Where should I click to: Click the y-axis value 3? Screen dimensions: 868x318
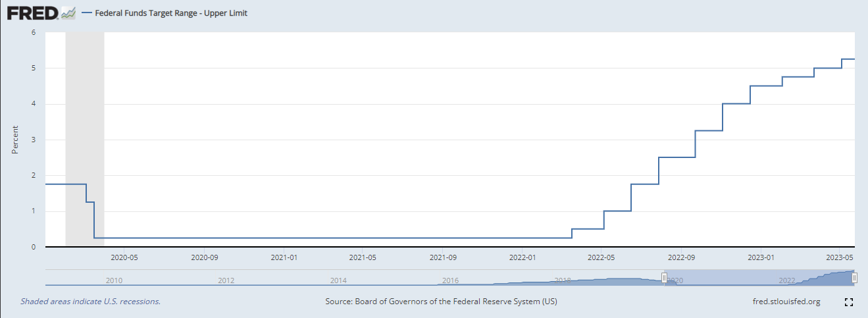click(33, 140)
